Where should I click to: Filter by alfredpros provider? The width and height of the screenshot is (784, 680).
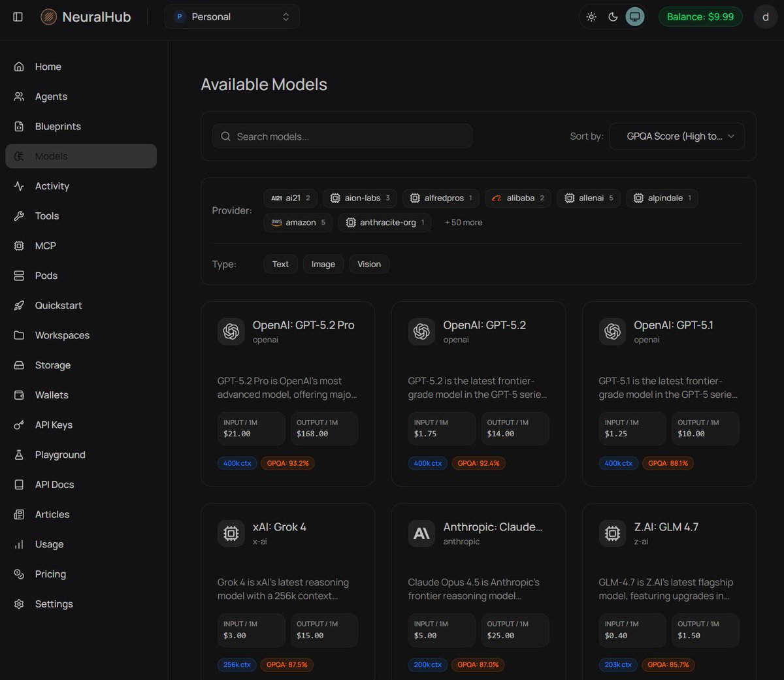pos(441,198)
